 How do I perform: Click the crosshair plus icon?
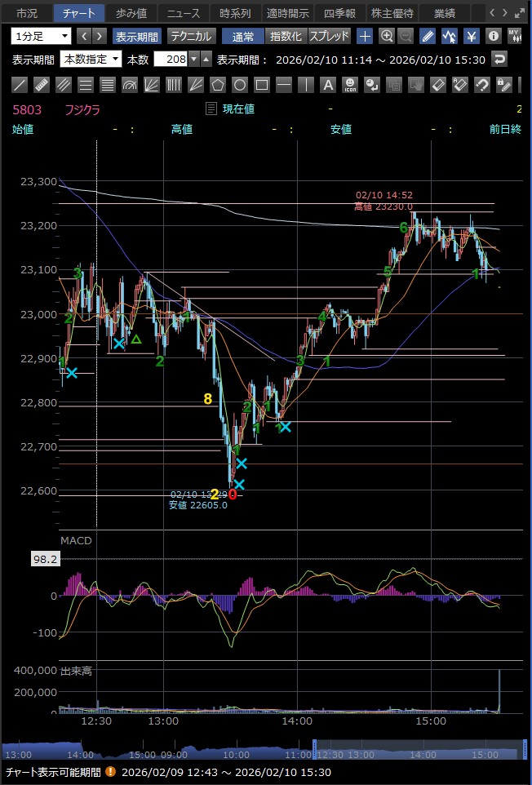365,36
